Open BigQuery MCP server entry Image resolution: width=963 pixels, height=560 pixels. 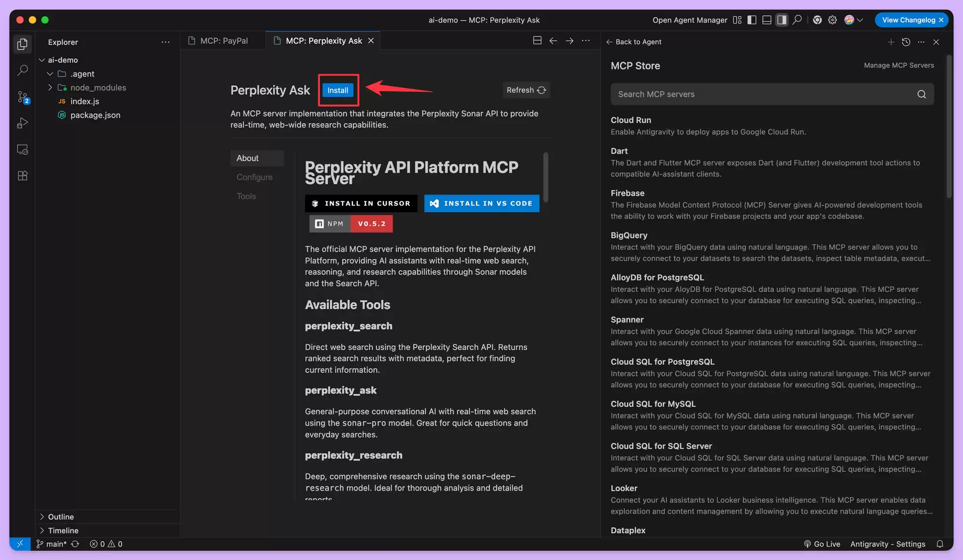tap(772, 247)
